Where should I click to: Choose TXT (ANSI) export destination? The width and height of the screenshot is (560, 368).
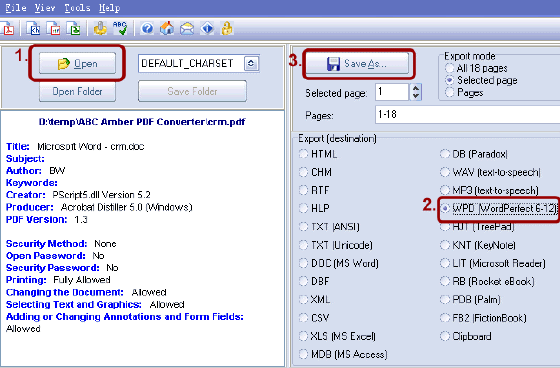coord(329,227)
